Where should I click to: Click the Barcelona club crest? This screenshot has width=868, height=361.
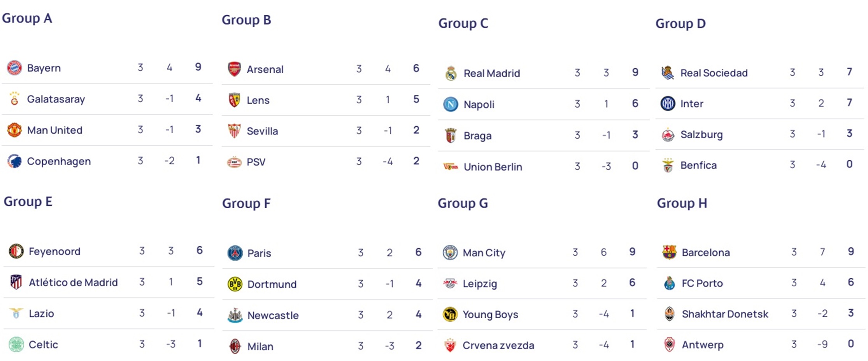click(x=669, y=252)
